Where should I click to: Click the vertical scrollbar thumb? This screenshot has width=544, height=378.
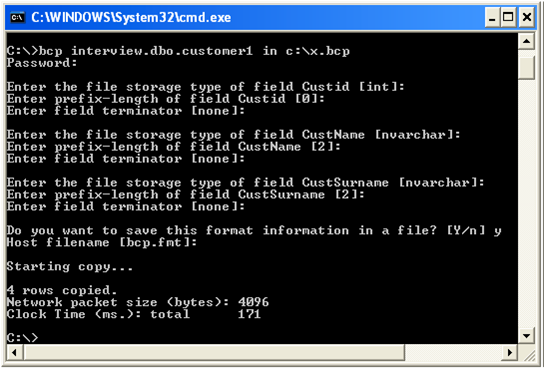[x=526, y=68]
